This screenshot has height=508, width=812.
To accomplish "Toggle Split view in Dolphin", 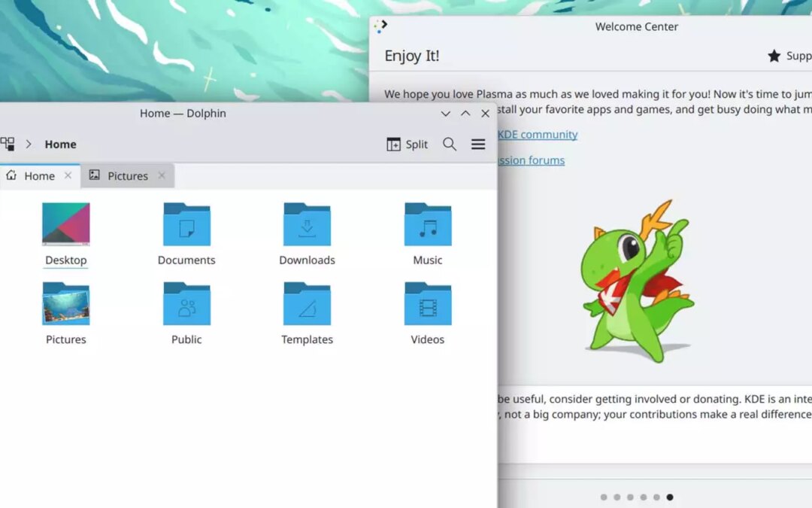I will point(407,144).
